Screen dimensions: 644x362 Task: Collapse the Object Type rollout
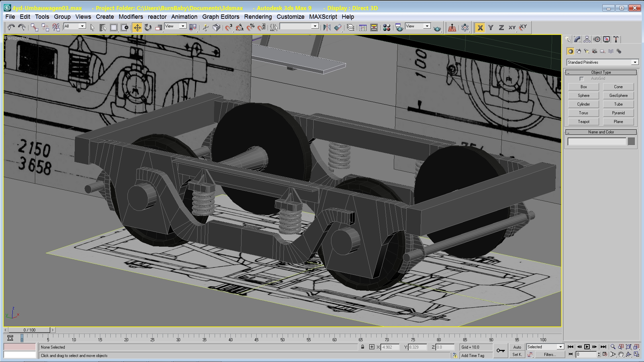tap(601, 72)
